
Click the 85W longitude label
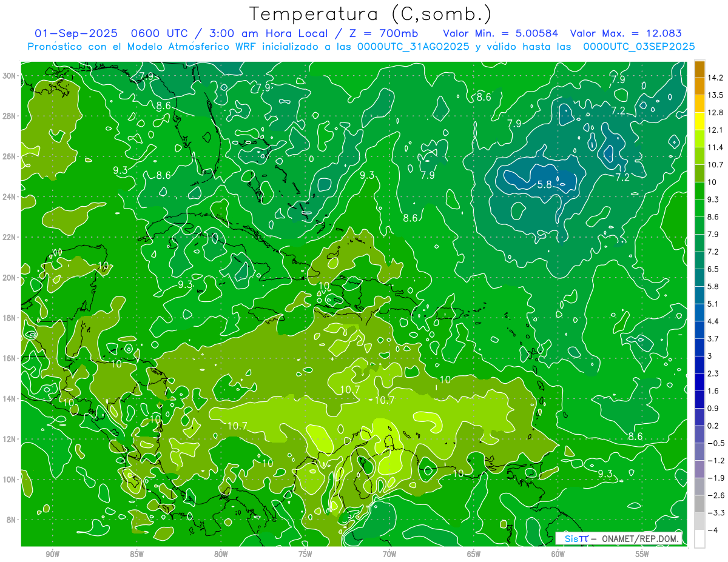136,554
